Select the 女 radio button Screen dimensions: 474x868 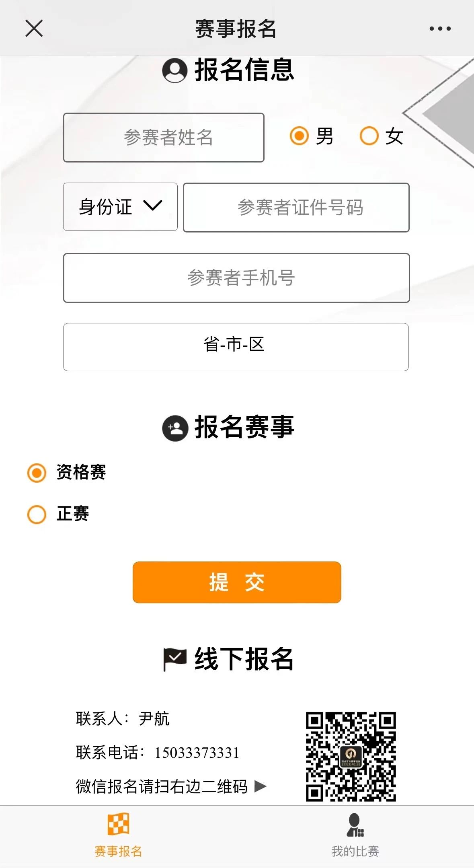pyautogui.click(x=369, y=136)
